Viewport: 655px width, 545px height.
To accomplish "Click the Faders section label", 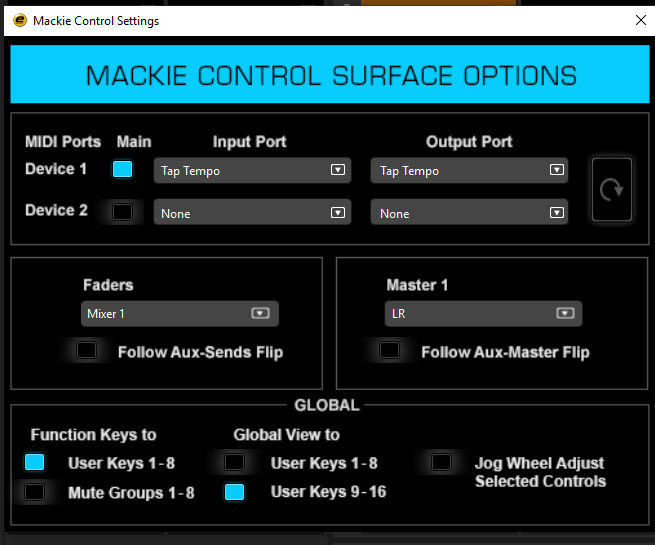I will pyautogui.click(x=108, y=285).
